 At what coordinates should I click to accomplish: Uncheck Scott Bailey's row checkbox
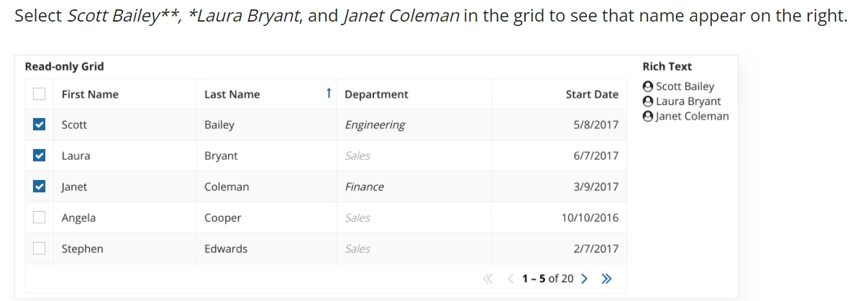click(x=40, y=125)
